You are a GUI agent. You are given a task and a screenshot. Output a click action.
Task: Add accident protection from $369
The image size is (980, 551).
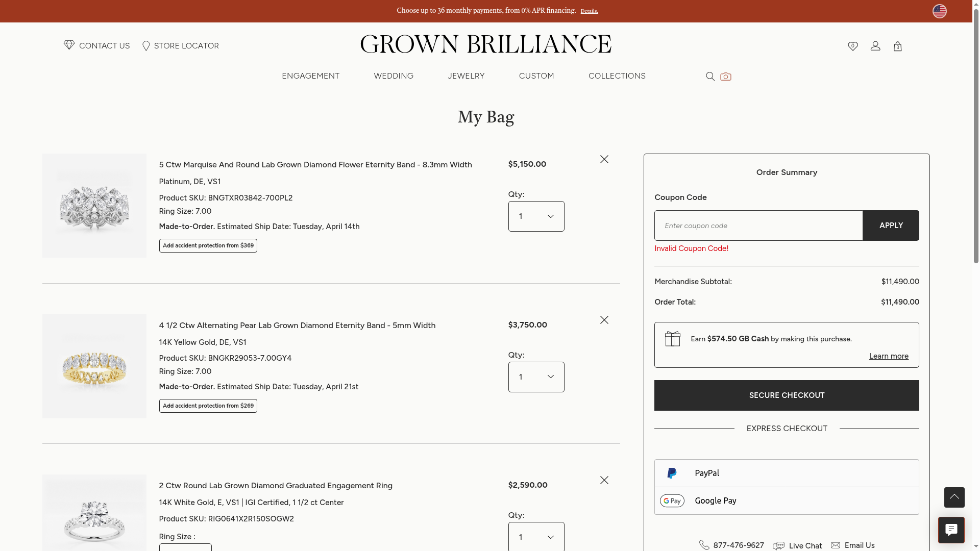(208, 246)
